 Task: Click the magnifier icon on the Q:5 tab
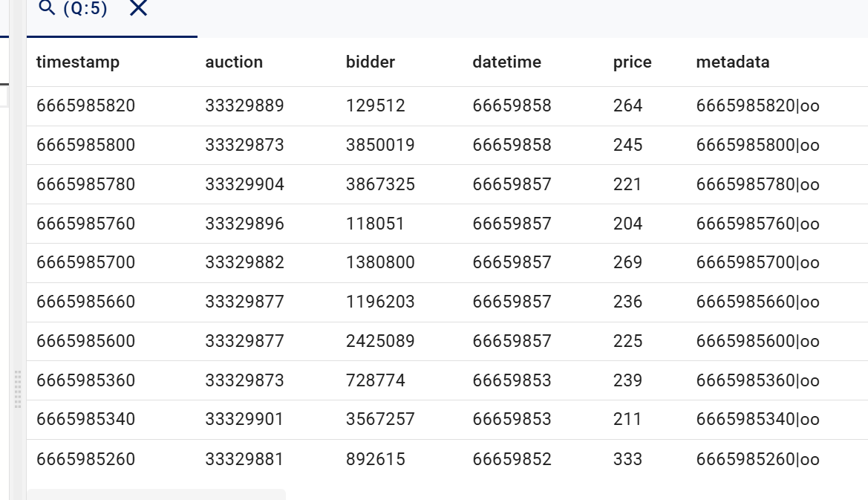pos(47,8)
